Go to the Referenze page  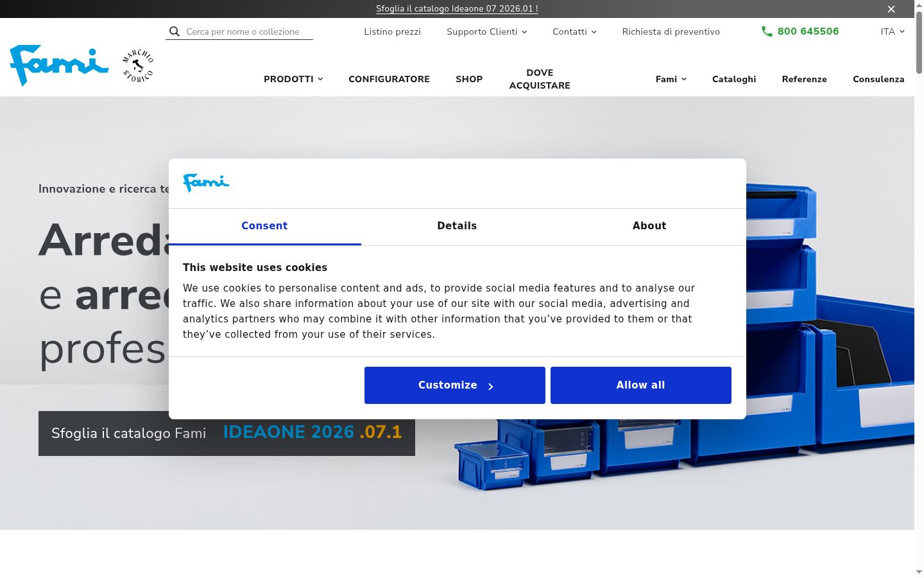pyautogui.click(x=804, y=79)
